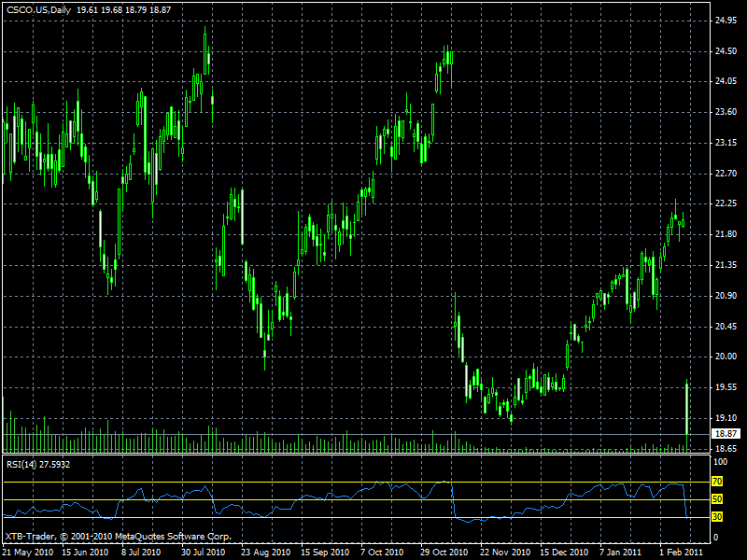
Task: Click the RSI level 50 label
Action: (717, 499)
